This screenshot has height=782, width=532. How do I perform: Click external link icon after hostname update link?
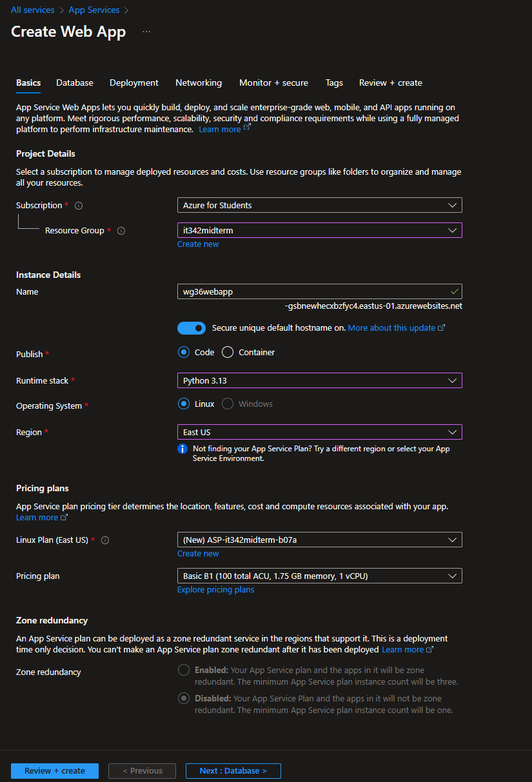442,328
